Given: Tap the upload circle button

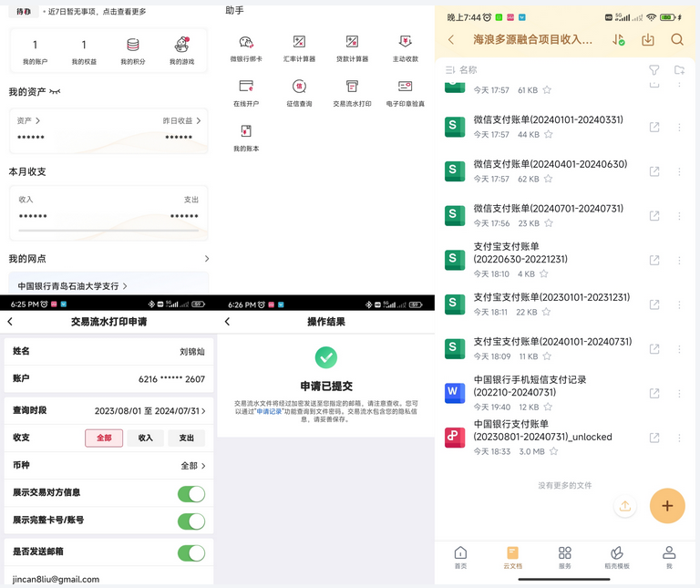Looking at the screenshot, I should pyautogui.click(x=625, y=506).
